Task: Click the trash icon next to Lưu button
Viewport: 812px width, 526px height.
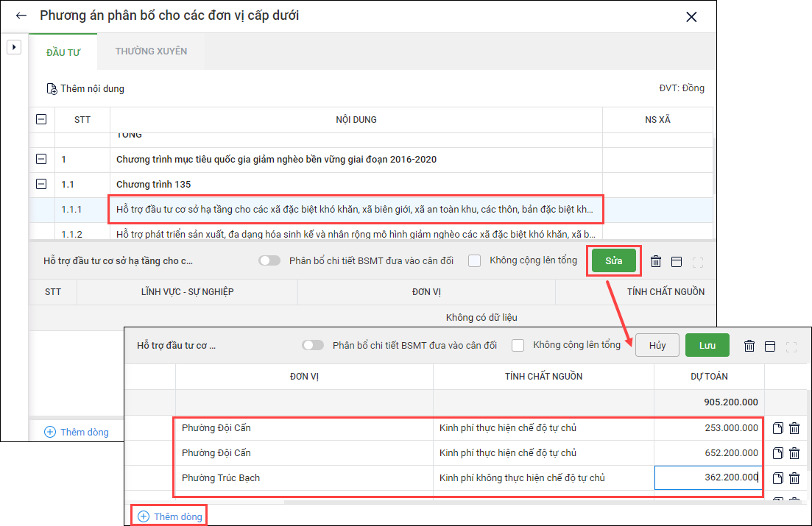Action: (x=749, y=346)
